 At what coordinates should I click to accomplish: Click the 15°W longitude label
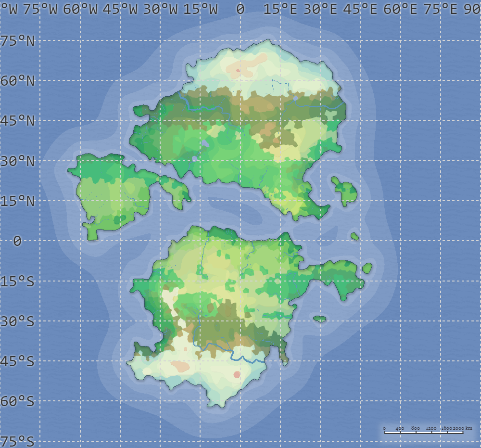pyautogui.click(x=200, y=9)
